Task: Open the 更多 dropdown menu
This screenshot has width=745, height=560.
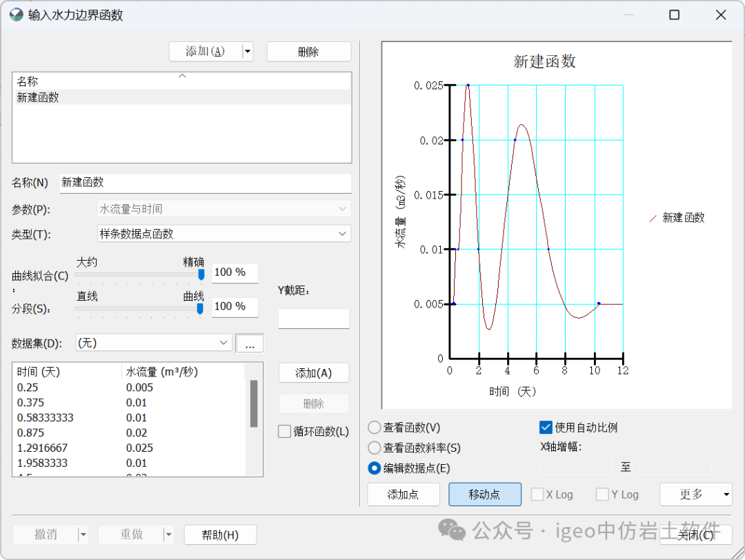Action: [696, 494]
